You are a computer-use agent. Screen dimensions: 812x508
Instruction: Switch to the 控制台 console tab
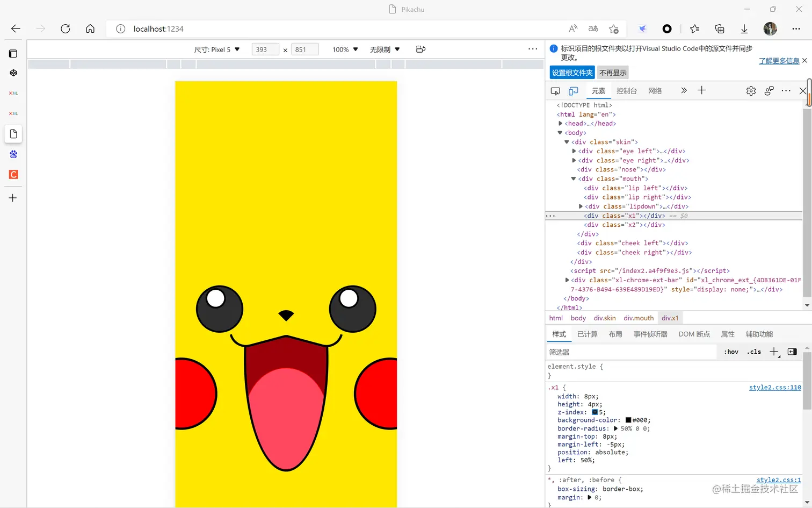626,91
